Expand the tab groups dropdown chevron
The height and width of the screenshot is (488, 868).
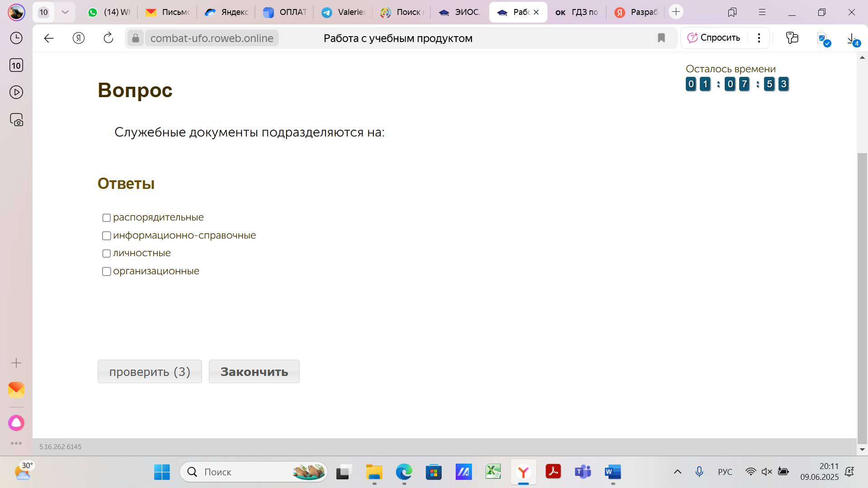click(65, 12)
